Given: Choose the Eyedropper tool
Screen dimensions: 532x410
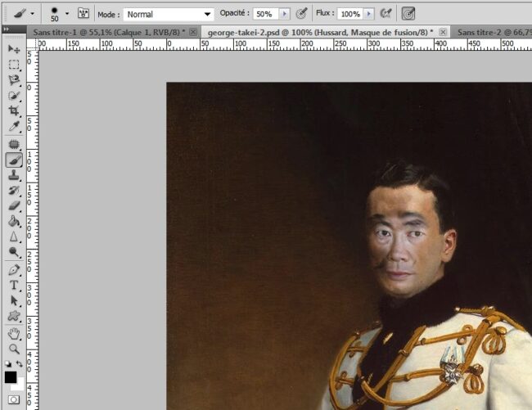Looking at the screenshot, I should coord(14,126).
